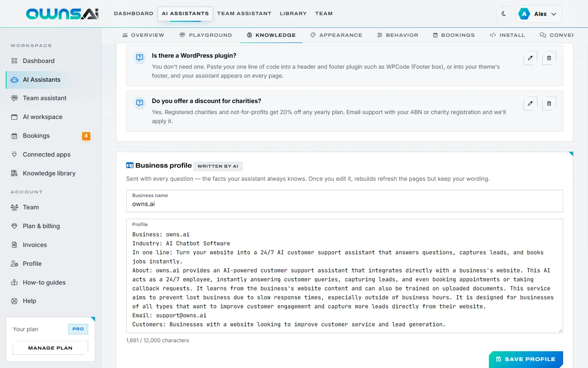This screenshot has width=588, height=368.
Task: Edit the charity discount question
Action: tap(530, 103)
